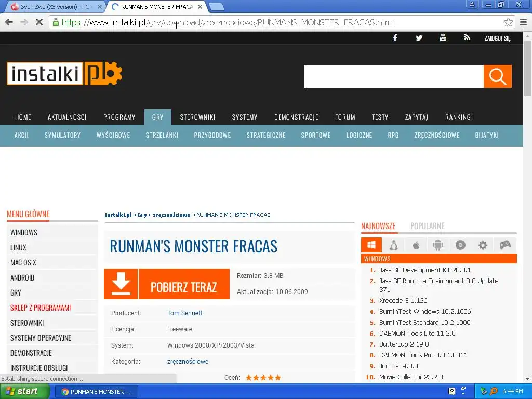Select the Linux penguin platform icon
Viewport: 532px width, 399px height.
point(394,245)
